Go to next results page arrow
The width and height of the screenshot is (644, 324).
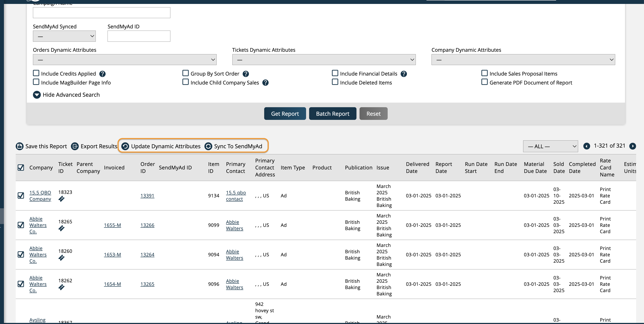pos(632,146)
